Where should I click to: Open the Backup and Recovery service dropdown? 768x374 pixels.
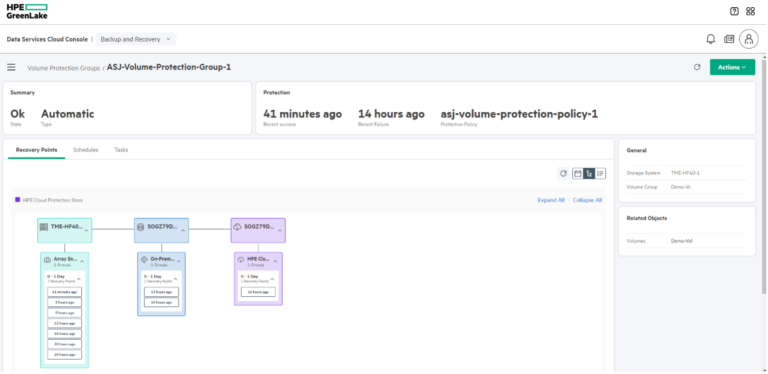tap(136, 39)
